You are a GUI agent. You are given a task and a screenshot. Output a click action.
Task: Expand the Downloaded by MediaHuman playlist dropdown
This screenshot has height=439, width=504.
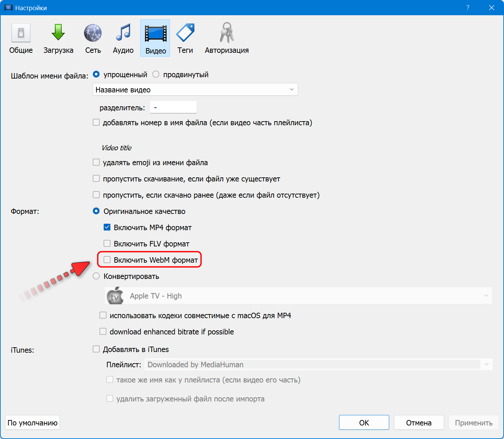[x=318, y=365]
